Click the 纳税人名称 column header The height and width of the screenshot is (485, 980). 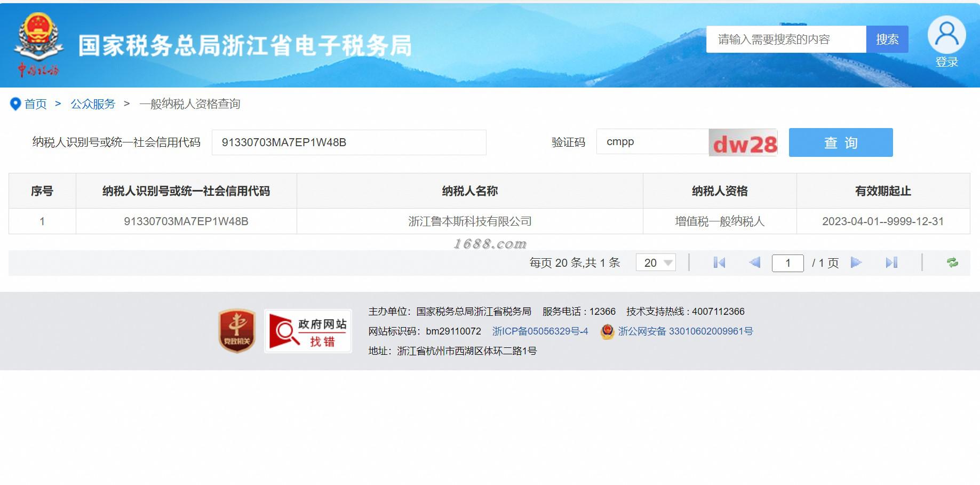point(469,191)
